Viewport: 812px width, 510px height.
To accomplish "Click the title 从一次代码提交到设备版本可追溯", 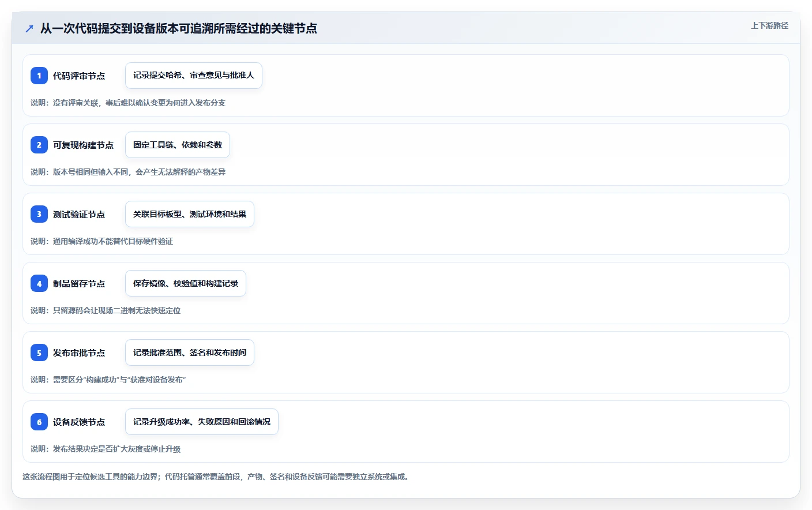I will [179, 28].
